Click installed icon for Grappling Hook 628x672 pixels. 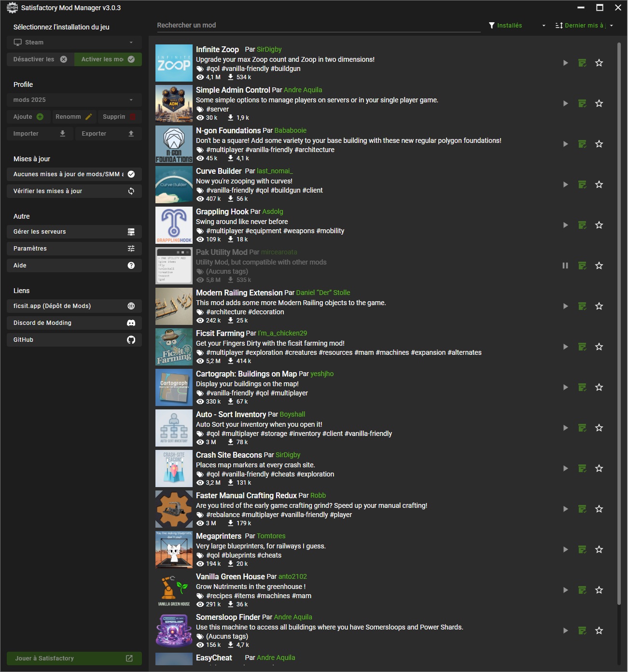(x=582, y=225)
